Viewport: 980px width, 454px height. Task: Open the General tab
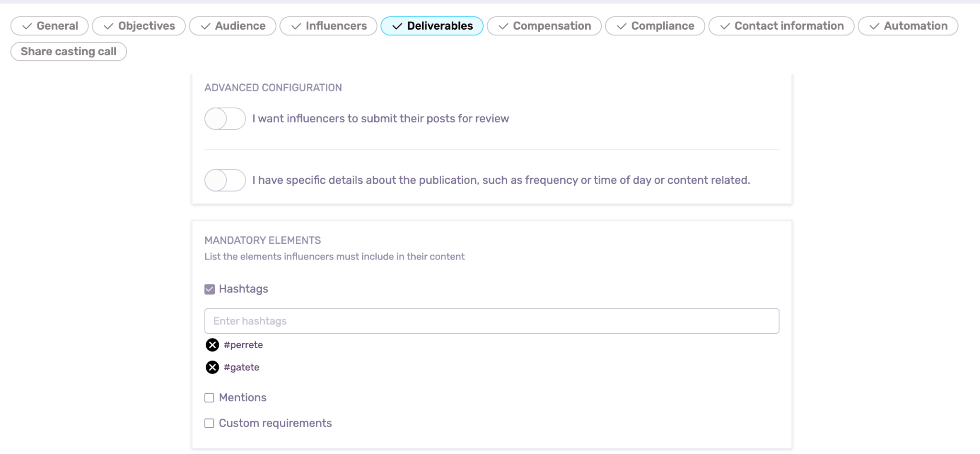(50, 26)
